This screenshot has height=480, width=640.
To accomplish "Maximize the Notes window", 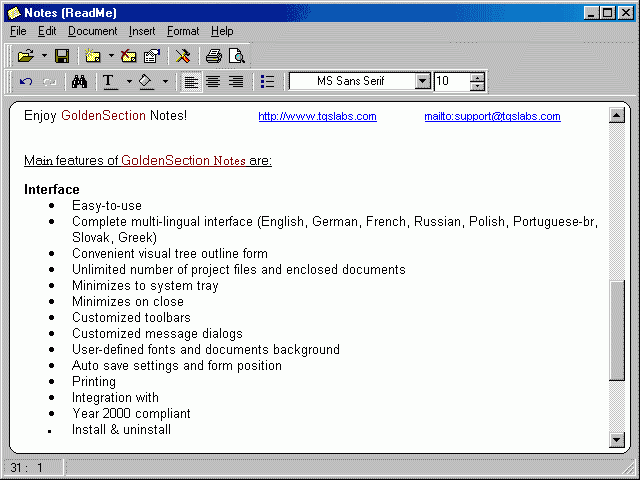I will tap(608, 13).
